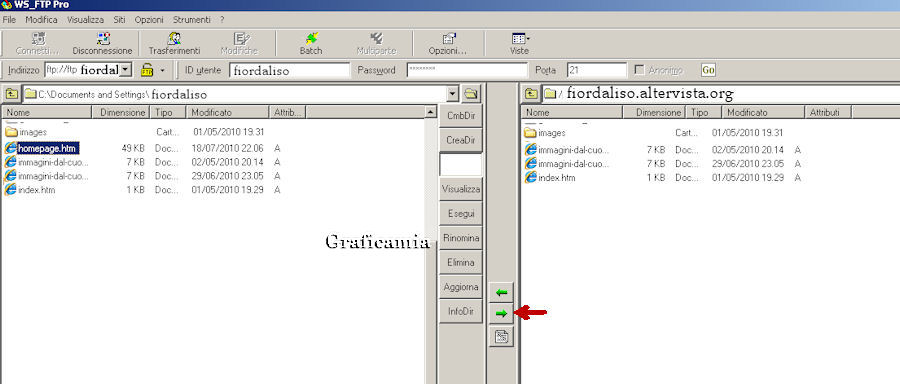Click the transfer log icon below arrows

click(x=502, y=336)
